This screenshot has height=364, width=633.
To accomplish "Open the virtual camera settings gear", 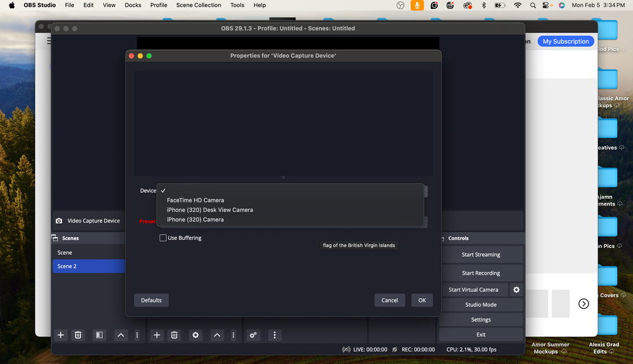I will [x=516, y=290].
